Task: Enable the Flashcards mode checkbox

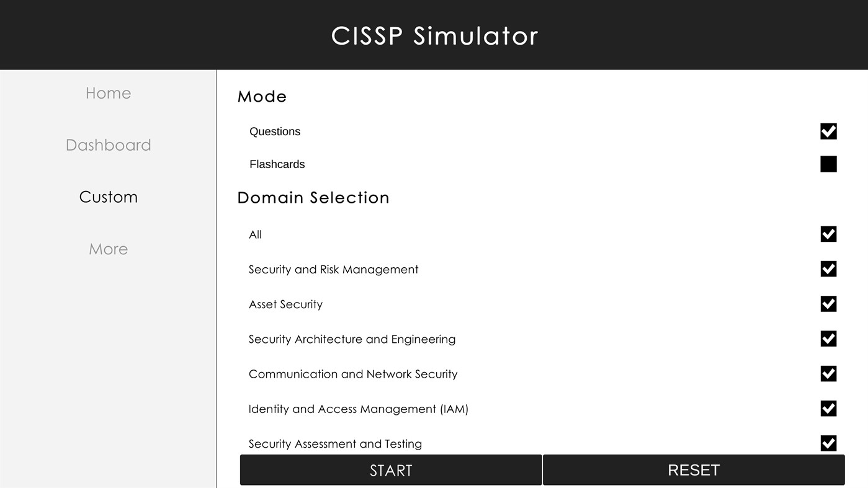Action: (828, 164)
